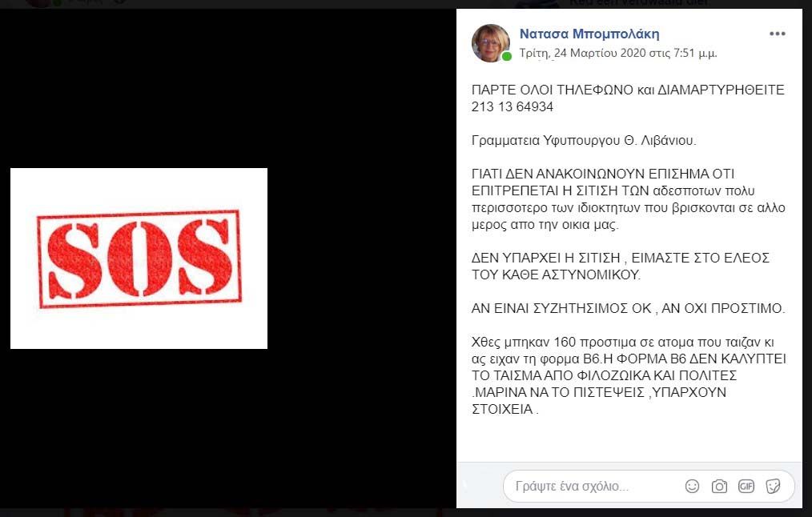Screen dimensions: 812x517
Task: Click Νατασα Μπομπολάκη profile name
Action: coord(589,34)
